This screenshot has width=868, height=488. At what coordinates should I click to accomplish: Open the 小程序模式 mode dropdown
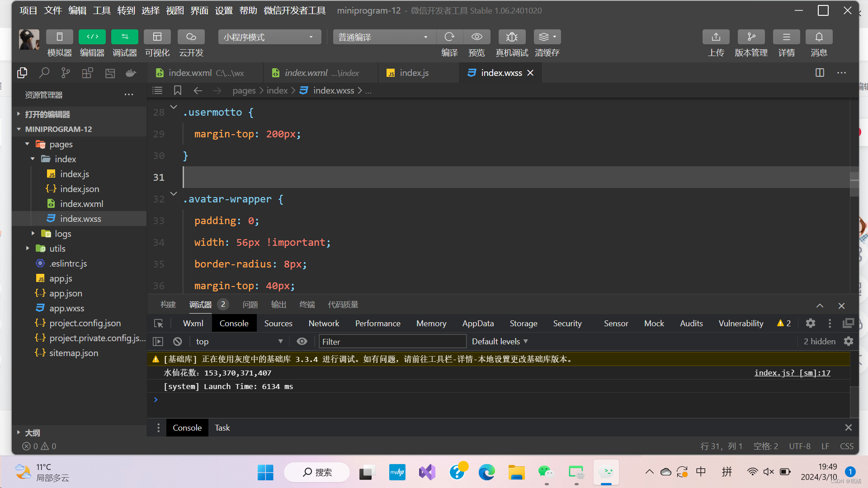click(x=269, y=37)
